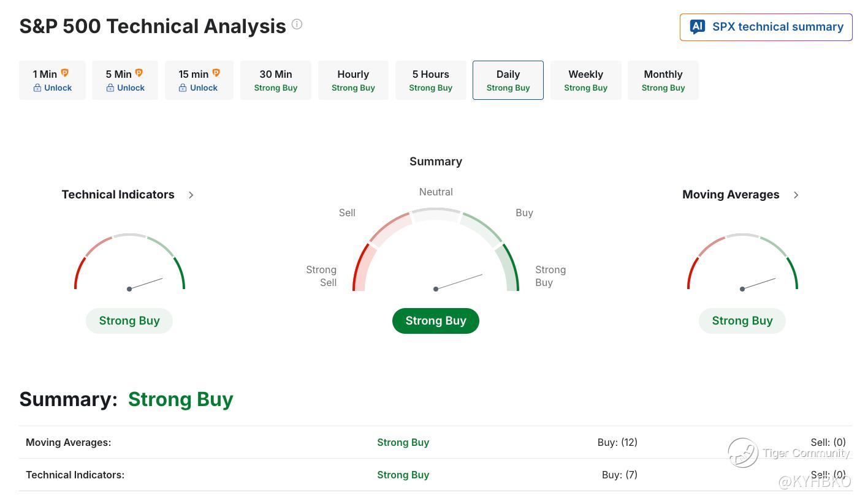868x501 pixels.
Task: Click the dark green Strong Buy summary pill
Action: 436,321
